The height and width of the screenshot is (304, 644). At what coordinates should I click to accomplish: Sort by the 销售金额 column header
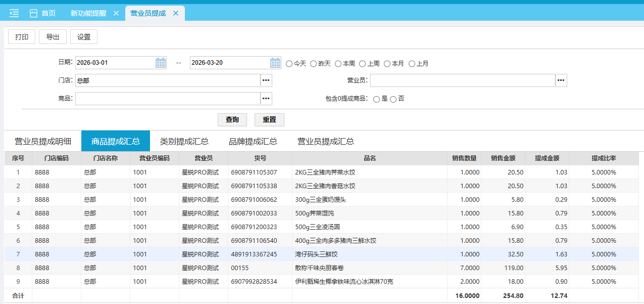(x=503, y=158)
